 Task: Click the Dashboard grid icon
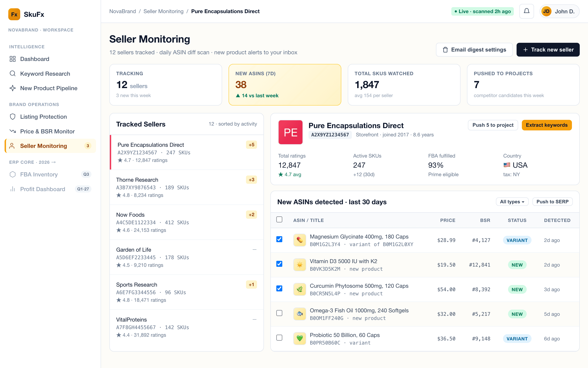coord(13,59)
